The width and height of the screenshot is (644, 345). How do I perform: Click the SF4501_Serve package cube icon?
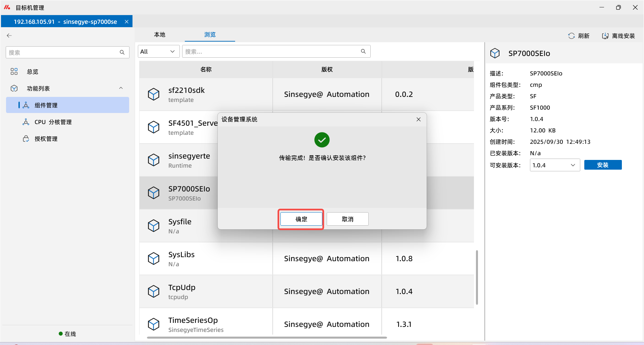[x=154, y=127]
